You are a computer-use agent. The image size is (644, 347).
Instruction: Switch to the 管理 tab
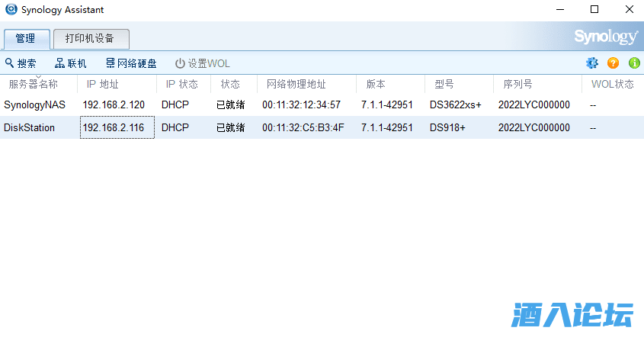27,39
